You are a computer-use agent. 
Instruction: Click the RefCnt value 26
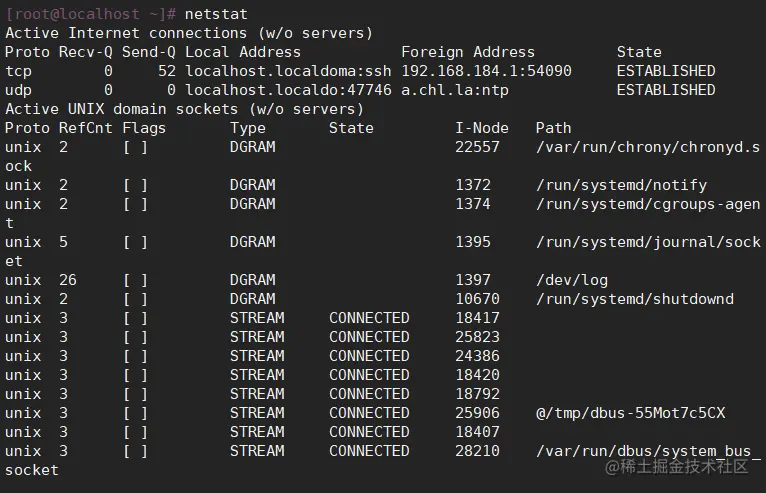pos(68,280)
